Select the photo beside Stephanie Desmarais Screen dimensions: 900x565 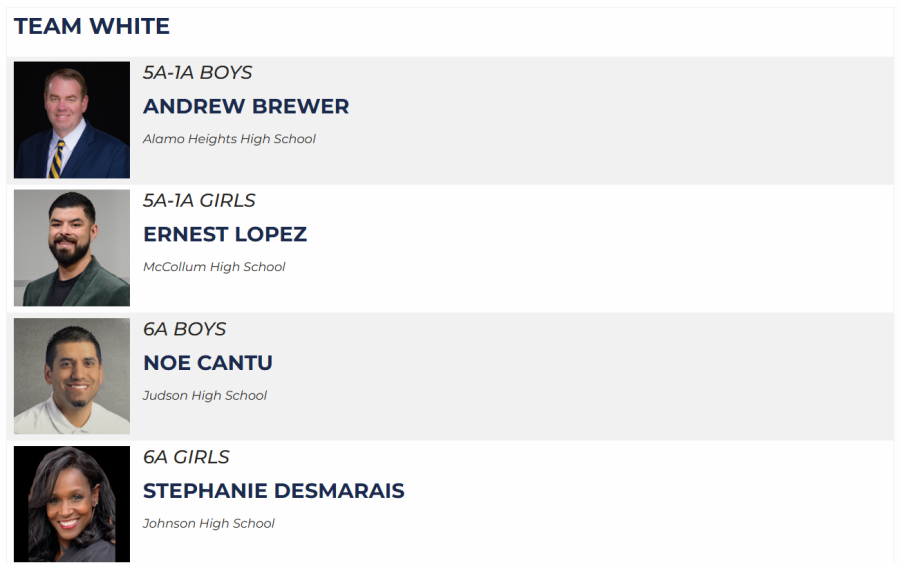(x=72, y=503)
